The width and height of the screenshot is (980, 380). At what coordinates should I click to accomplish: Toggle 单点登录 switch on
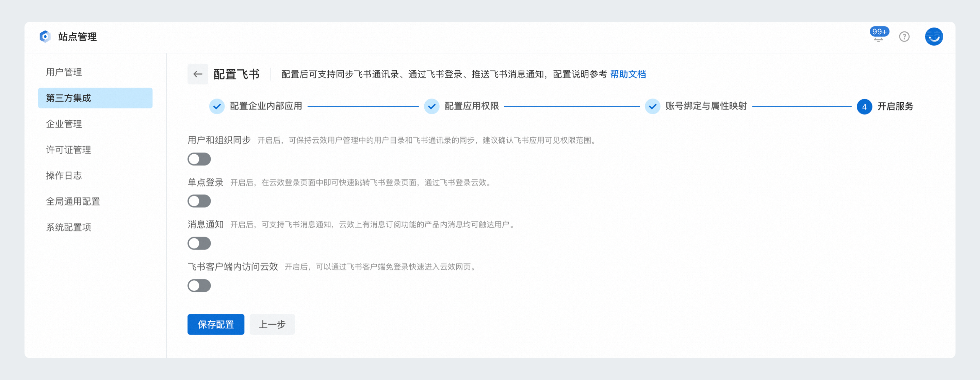tap(199, 201)
